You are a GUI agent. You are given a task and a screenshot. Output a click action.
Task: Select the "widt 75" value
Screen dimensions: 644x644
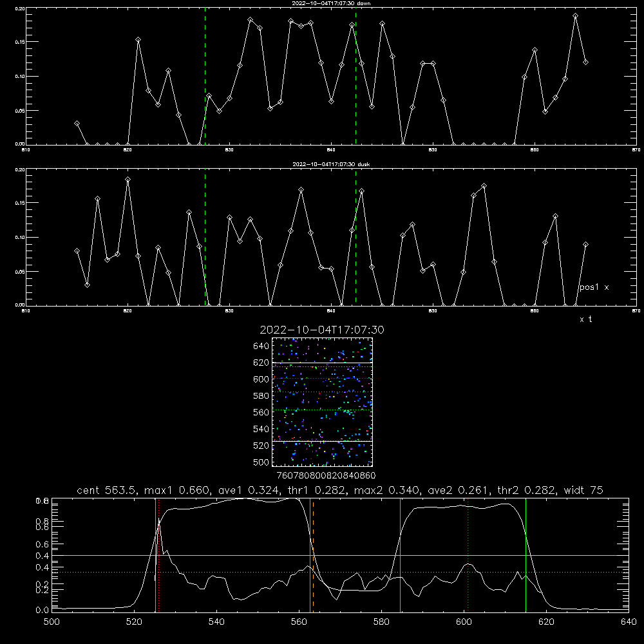(583, 490)
